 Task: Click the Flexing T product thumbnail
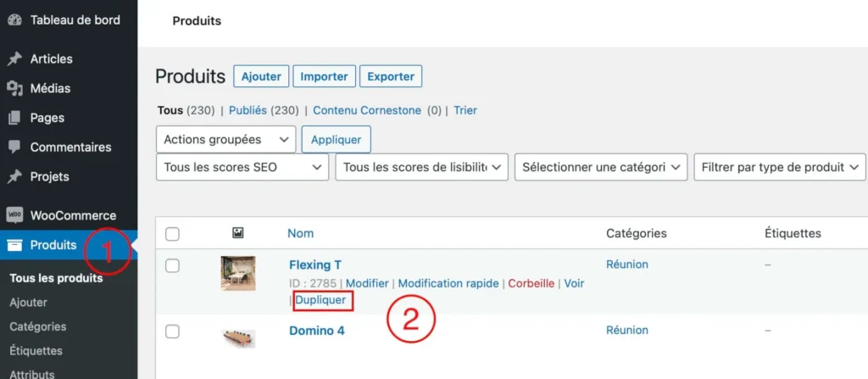coord(238,273)
